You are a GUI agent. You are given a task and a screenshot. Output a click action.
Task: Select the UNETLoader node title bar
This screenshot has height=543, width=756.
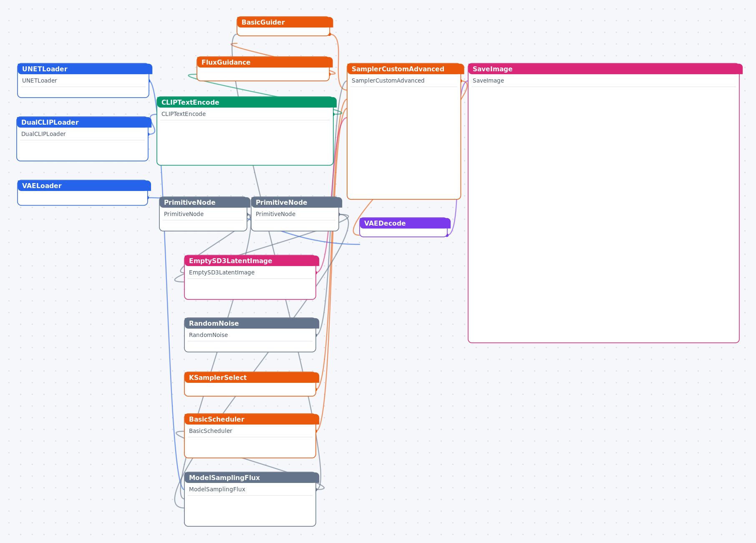[x=85, y=69]
